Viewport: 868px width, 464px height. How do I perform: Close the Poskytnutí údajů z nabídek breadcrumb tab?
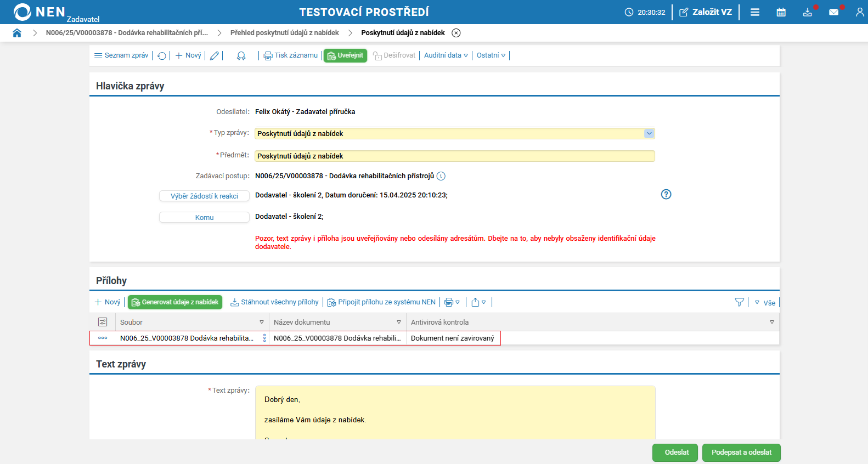tap(456, 33)
